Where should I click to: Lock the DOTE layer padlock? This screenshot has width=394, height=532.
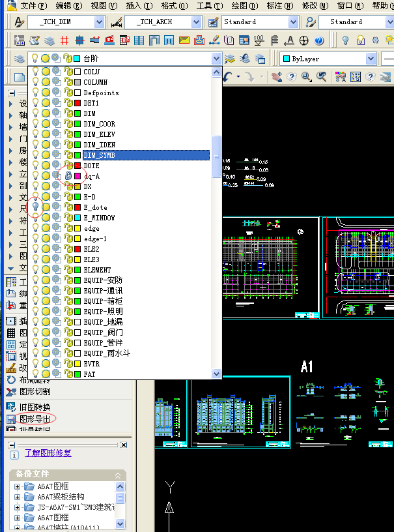pos(68,166)
